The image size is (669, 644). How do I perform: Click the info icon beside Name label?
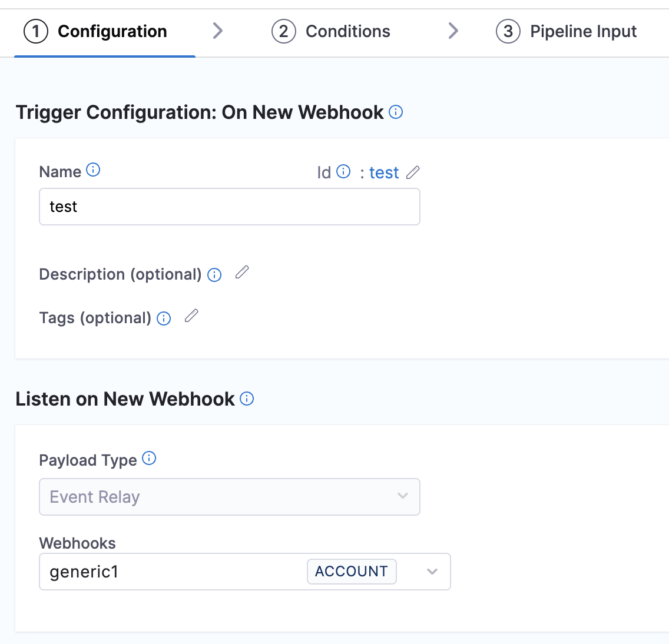click(x=93, y=170)
